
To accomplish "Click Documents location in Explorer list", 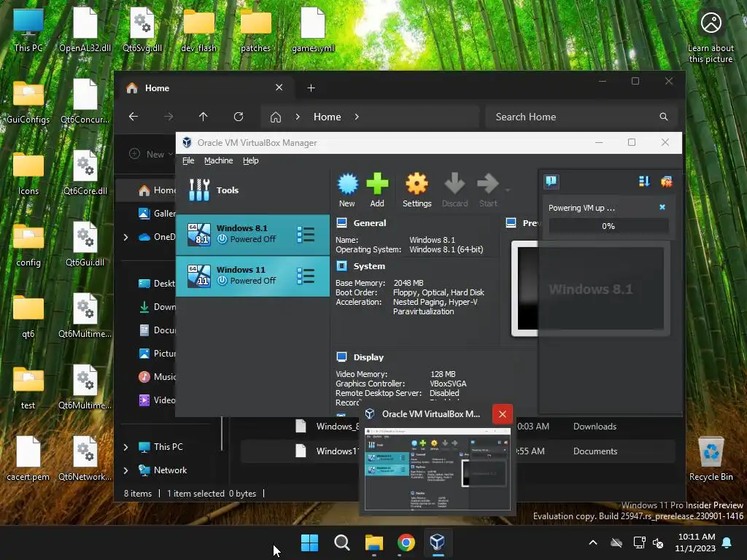I will click(x=595, y=451).
